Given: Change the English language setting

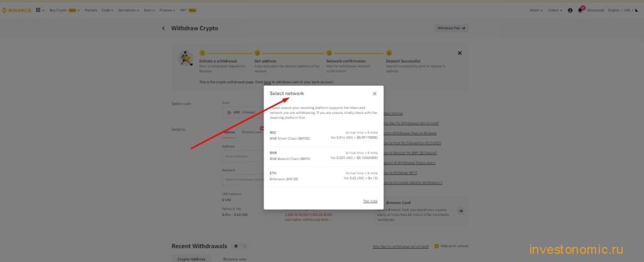Looking at the screenshot, I should click(614, 10).
